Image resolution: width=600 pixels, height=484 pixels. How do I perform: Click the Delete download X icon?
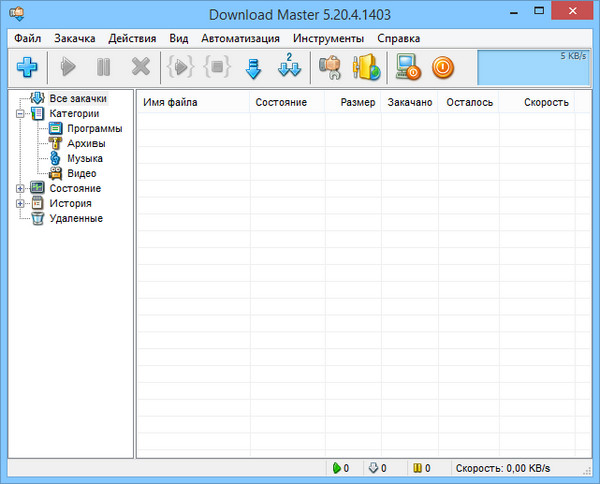(141, 68)
